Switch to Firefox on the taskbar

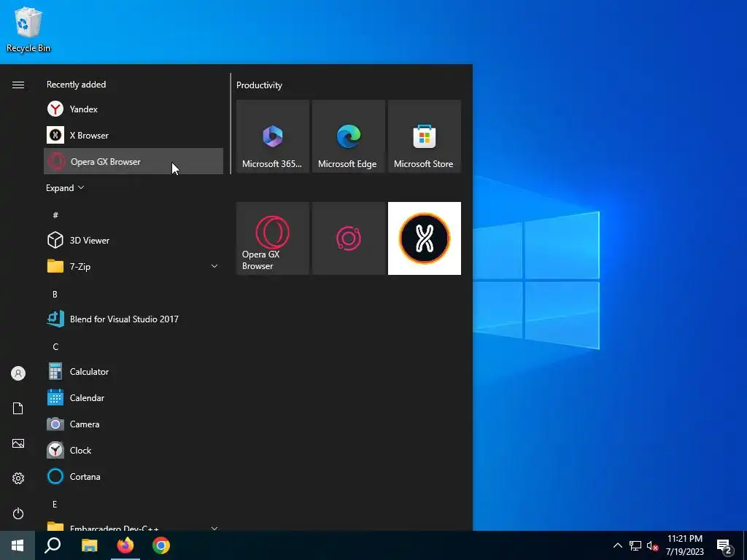125,545
